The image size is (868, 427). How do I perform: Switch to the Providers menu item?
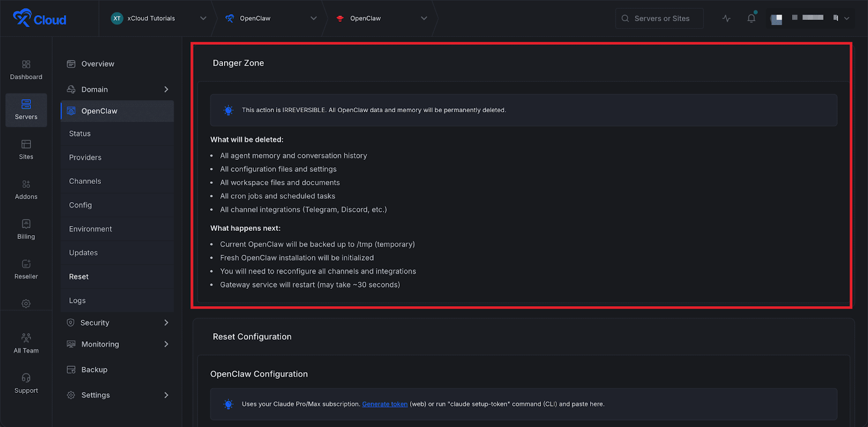(85, 158)
